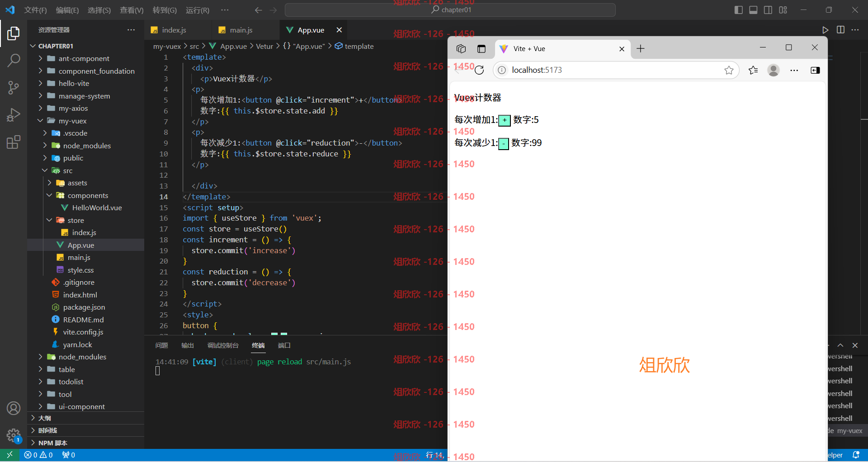Click the + increment button in browser

click(505, 120)
